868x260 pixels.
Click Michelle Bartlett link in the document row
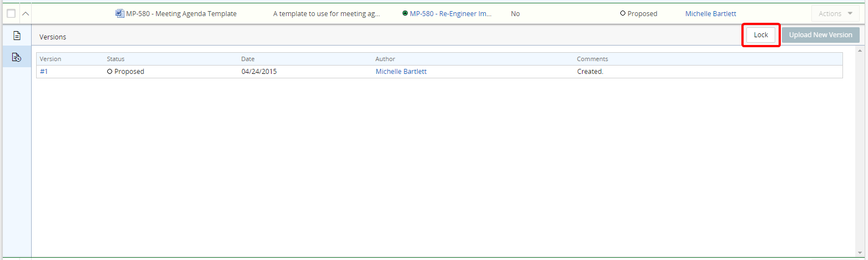coord(710,14)
